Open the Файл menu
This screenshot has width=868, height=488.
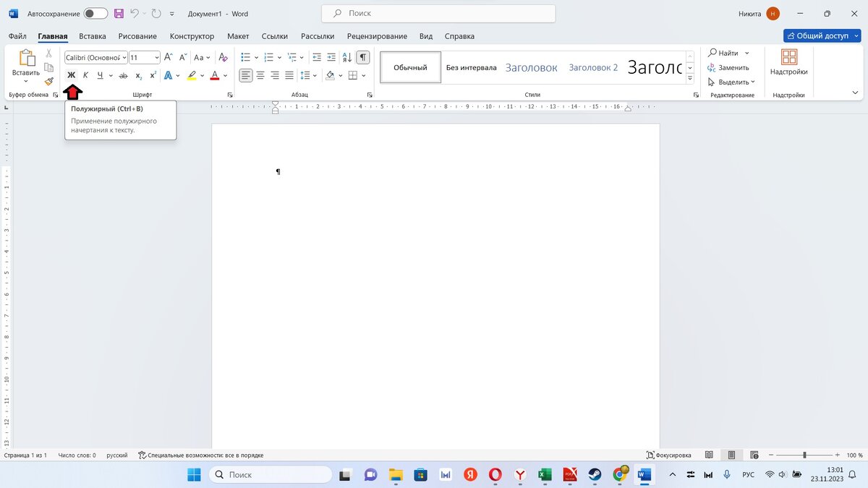coord(17,36)
